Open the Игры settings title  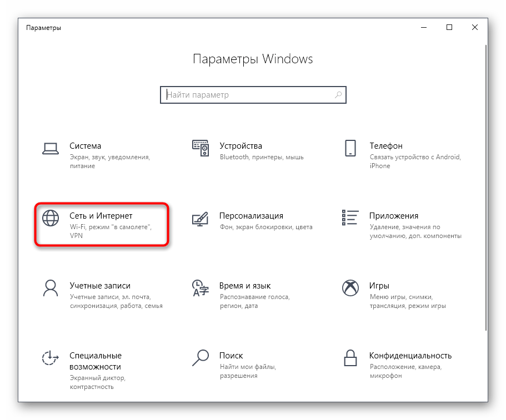point(379,286)
